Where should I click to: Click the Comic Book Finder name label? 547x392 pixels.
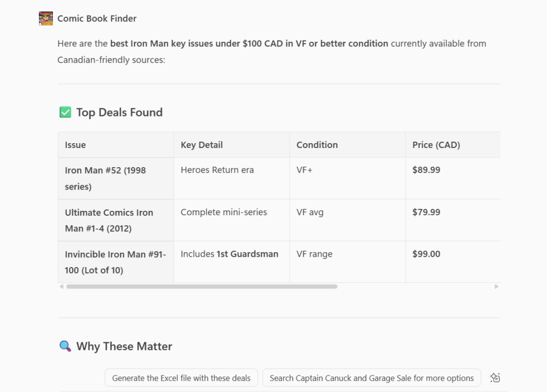(x=97, y=19)
